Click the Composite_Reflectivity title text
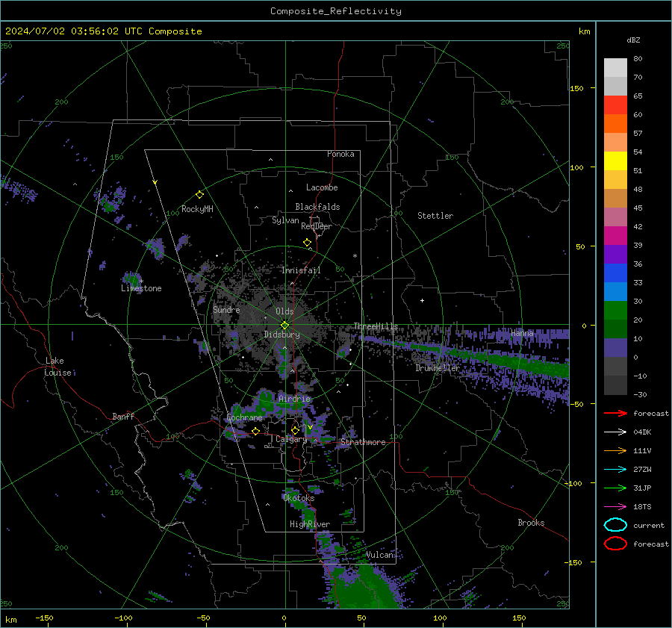 pos(335,11)
